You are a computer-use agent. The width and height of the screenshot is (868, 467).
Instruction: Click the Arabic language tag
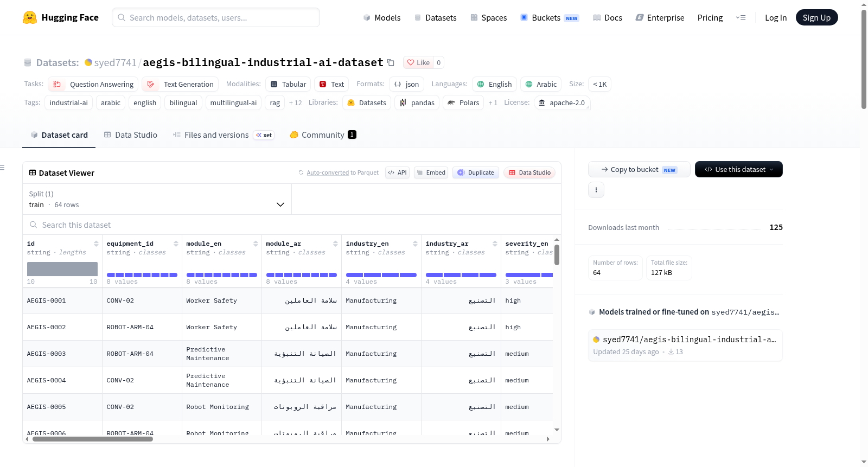pyautogui.click(x=541, y=84)
